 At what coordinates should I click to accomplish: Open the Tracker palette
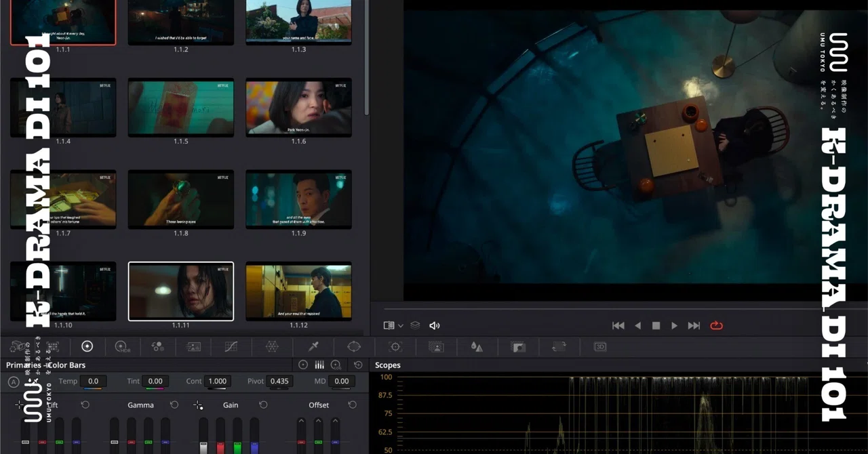[x=395, y=346]
